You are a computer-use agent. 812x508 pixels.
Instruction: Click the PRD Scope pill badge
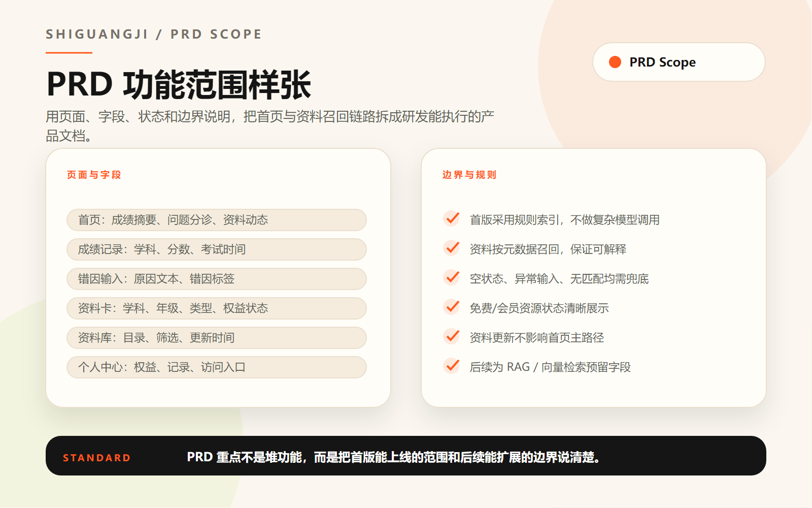pos(679,62)
